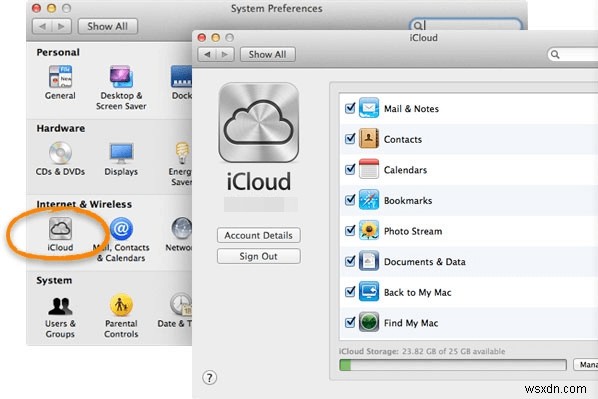Screen dimensions: 598x399
Task: Click the 'Back to My Mac' label text
Action: click(417, 293)
